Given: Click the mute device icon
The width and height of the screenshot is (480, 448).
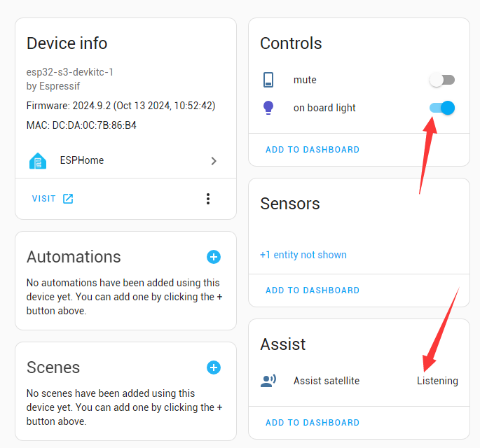Looking at the screenshot, I should (x=268, y=80).
